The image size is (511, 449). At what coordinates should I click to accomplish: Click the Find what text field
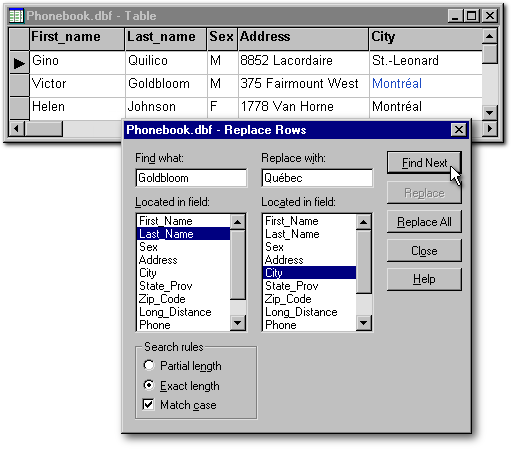[x=191, y=178]
